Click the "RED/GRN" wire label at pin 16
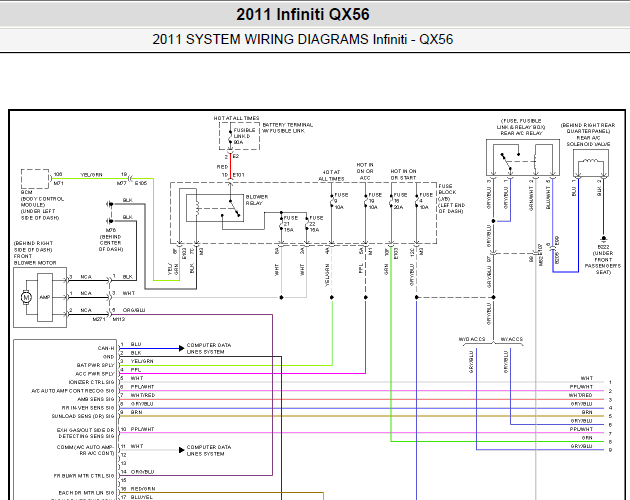 143,489
